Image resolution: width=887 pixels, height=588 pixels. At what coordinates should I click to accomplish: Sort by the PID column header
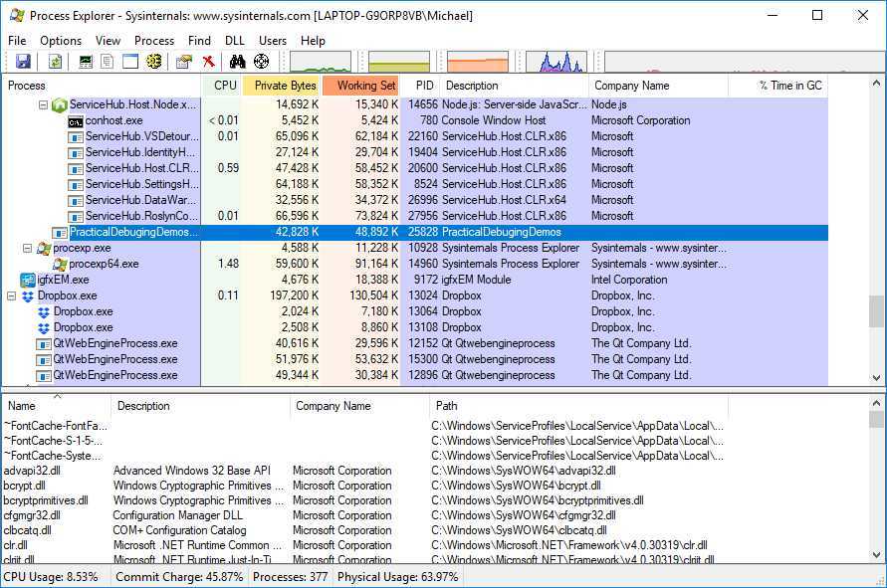(420, 86)
